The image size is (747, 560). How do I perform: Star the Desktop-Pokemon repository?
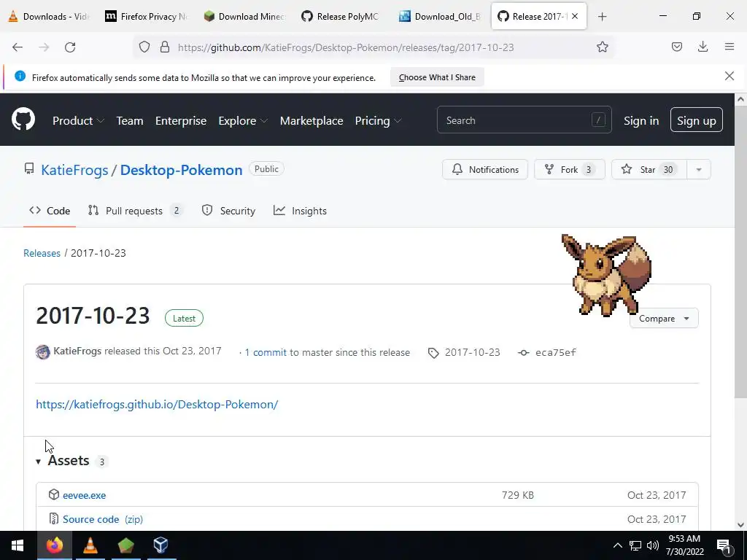coord(649,169)
